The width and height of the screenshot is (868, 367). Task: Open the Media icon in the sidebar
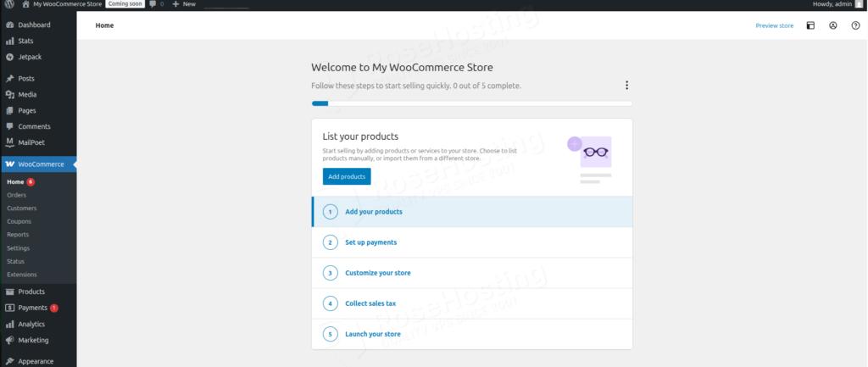[9, 95]
